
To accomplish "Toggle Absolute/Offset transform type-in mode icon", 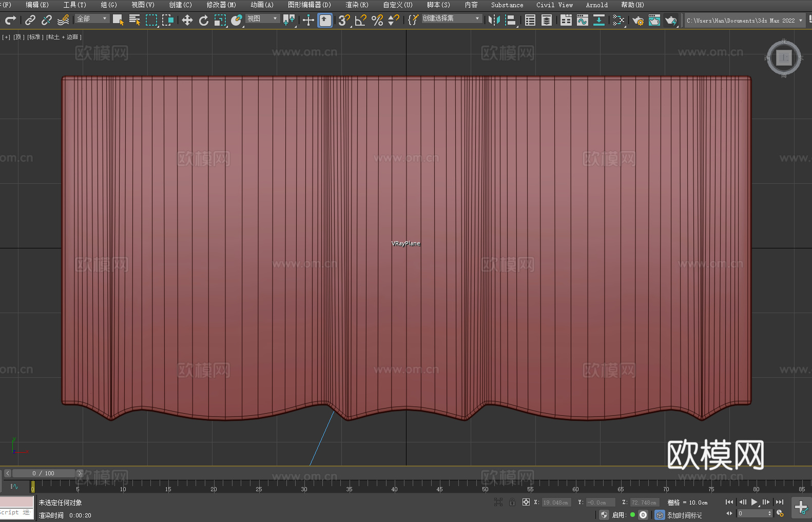I will [x=526, y=502].
